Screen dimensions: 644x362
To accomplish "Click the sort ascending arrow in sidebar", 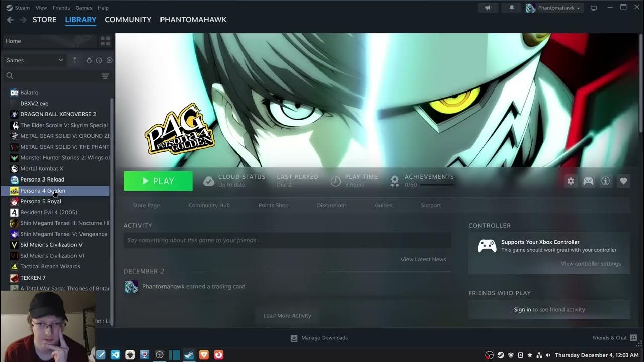I will [75, 60].
